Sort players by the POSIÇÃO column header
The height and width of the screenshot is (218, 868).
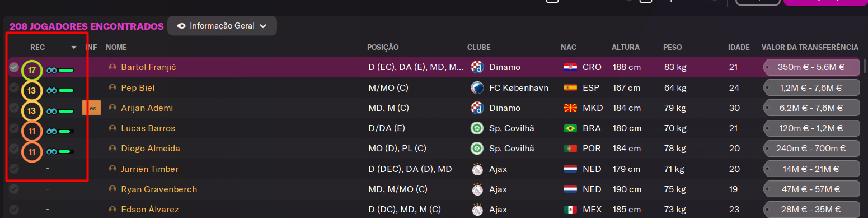coord(383,48)
